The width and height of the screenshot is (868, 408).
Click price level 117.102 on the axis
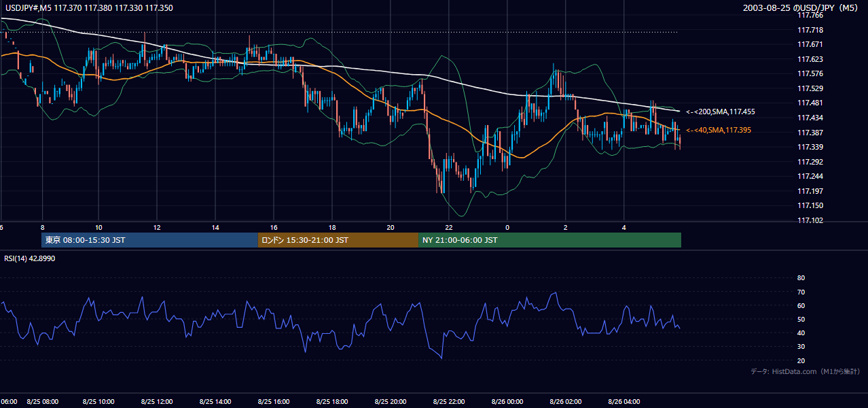point(810,220)
